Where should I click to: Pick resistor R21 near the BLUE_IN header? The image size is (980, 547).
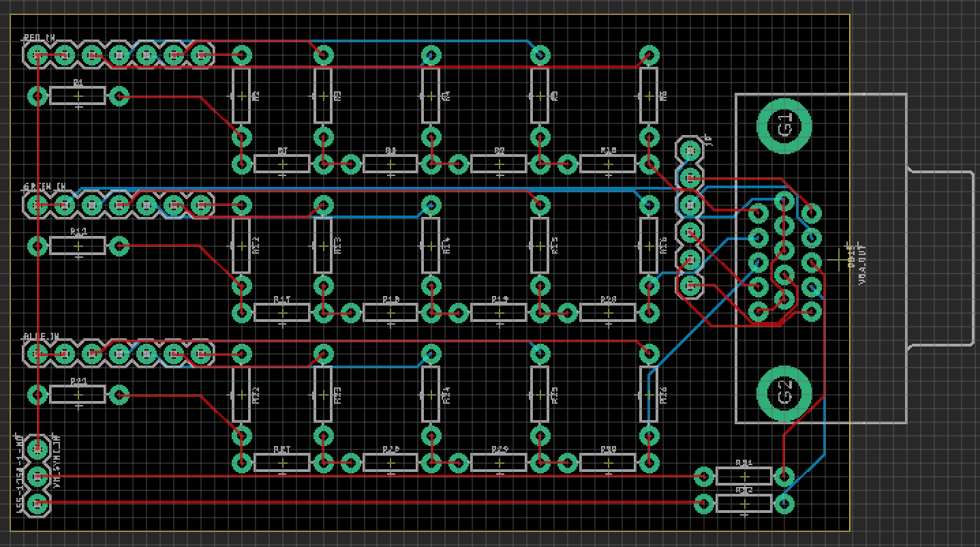(x=78, y=394)
